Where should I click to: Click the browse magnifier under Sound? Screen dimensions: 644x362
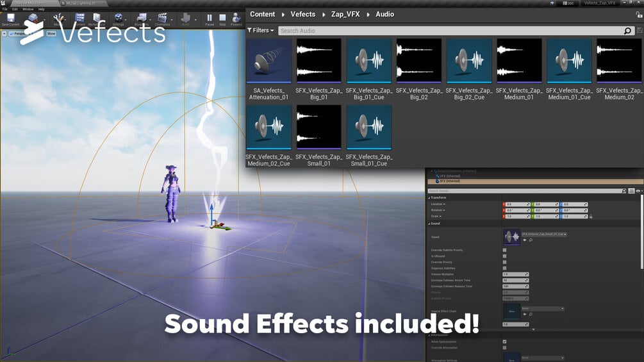[x=531, y=240]
